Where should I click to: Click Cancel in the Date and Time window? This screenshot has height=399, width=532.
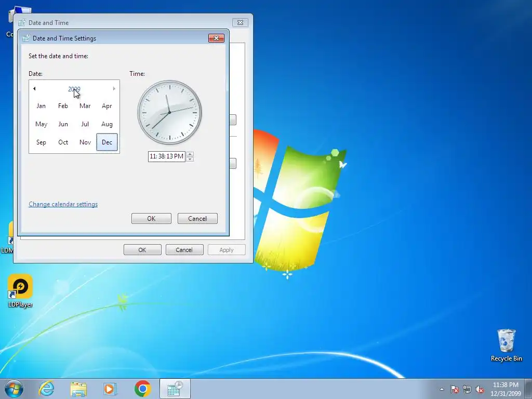coord(184,250)
